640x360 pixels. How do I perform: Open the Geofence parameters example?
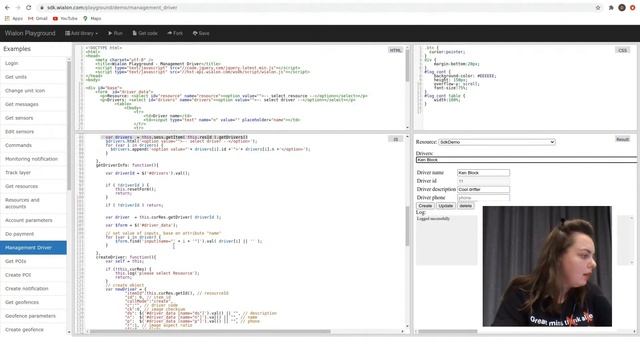[x=33, y=316]
